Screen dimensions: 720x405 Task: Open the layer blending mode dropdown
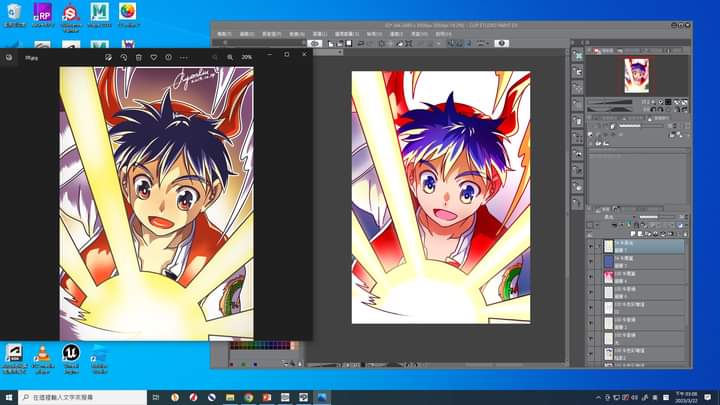tap(615, 217)
